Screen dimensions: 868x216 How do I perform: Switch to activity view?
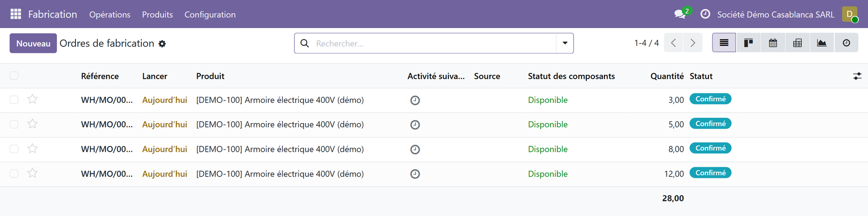pos(846,43)
